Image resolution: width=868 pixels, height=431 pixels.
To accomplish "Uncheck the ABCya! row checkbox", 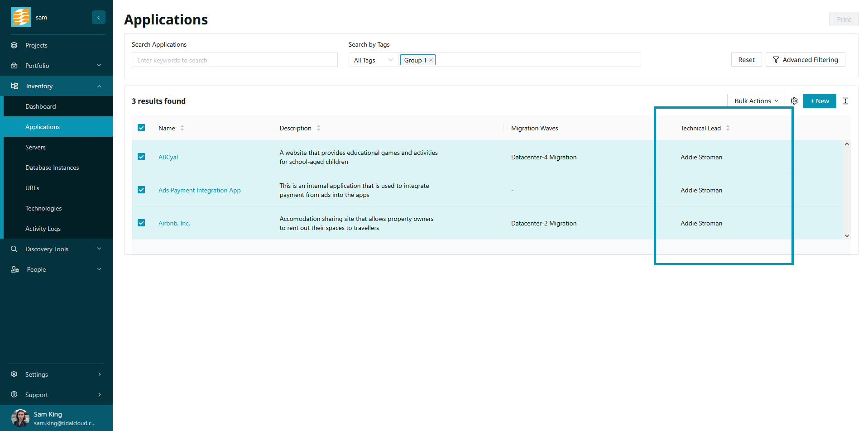I will [141, 157].
